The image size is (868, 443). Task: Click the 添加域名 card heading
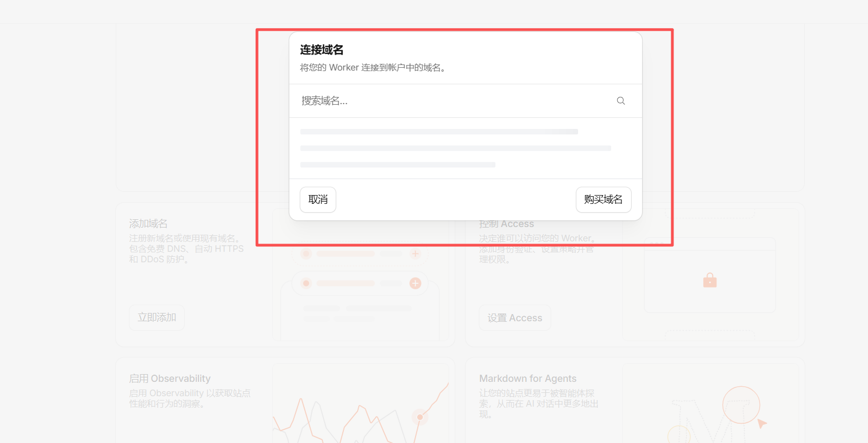click(148, 224)
